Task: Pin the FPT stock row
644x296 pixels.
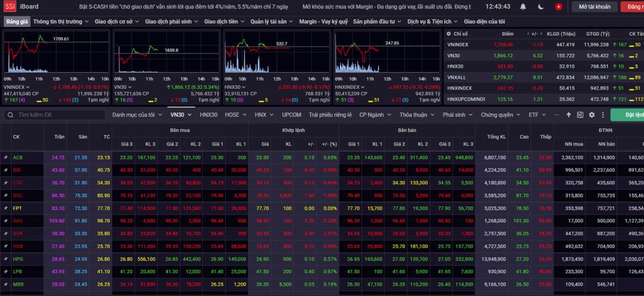Action: [6, 208]
